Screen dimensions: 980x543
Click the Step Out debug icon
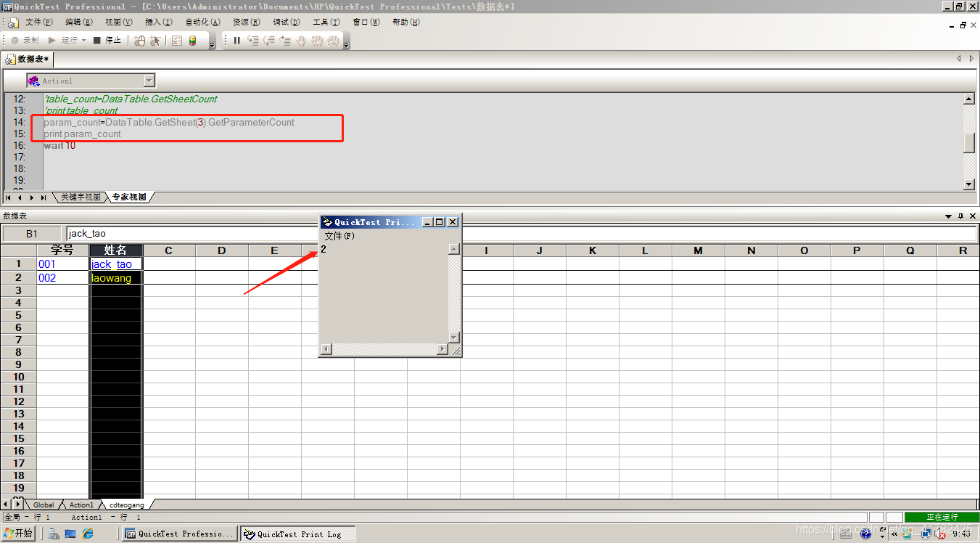285,41
